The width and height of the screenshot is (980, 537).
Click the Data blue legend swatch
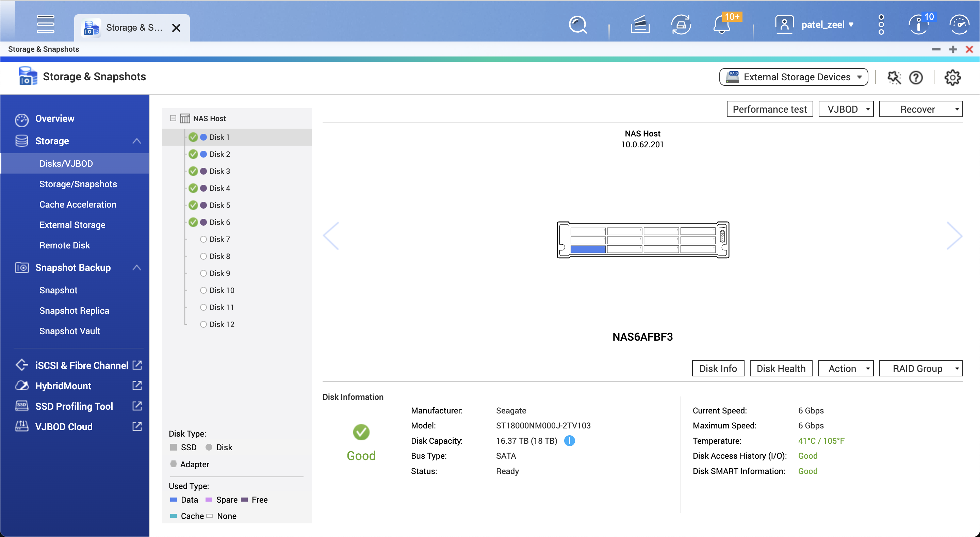coord(174,500)
